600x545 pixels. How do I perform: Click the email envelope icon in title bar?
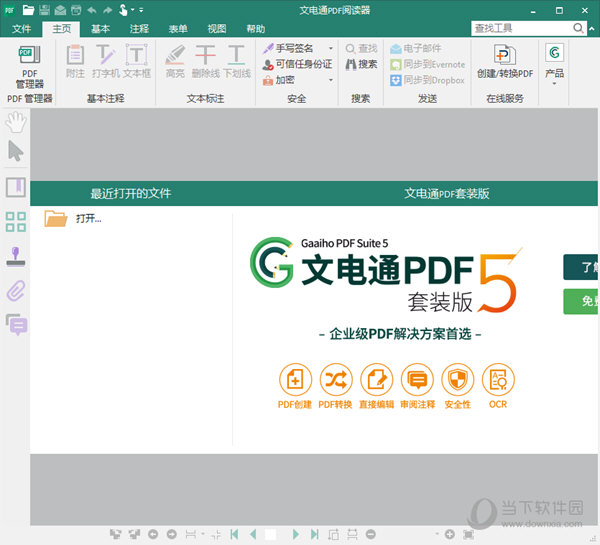click(60, 10)
